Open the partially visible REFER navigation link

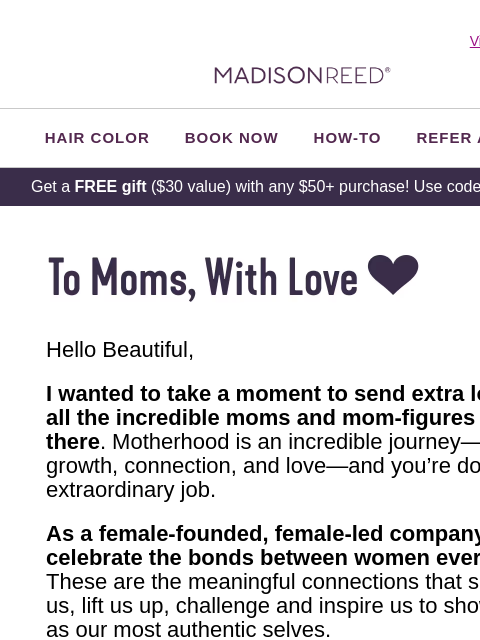448,138
